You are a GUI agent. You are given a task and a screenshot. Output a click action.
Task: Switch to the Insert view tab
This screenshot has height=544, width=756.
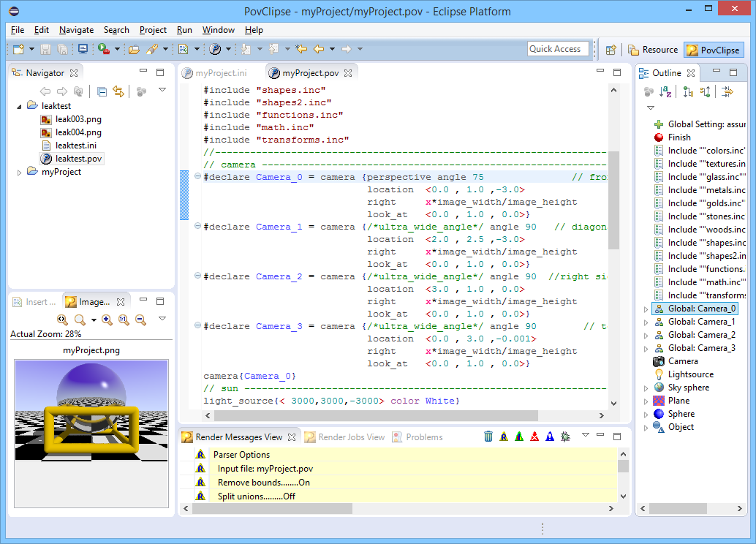(34, 302)
